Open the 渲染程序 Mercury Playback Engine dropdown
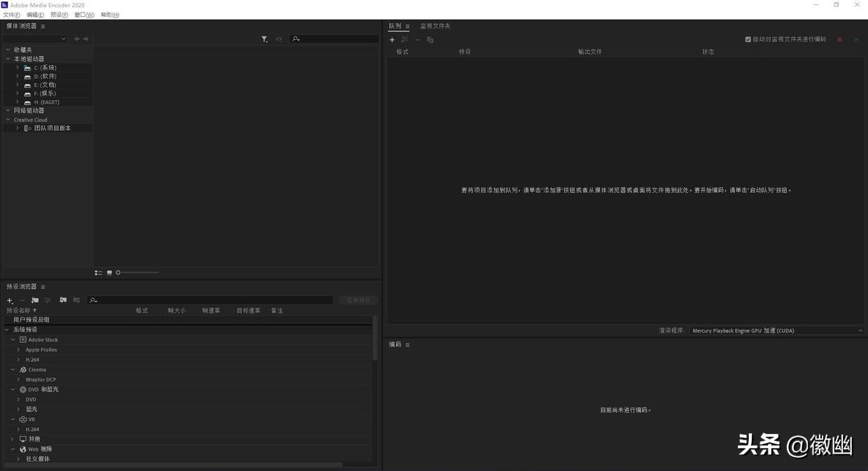Viewport: 868px width, 471px height. click(x=777, y=330)
